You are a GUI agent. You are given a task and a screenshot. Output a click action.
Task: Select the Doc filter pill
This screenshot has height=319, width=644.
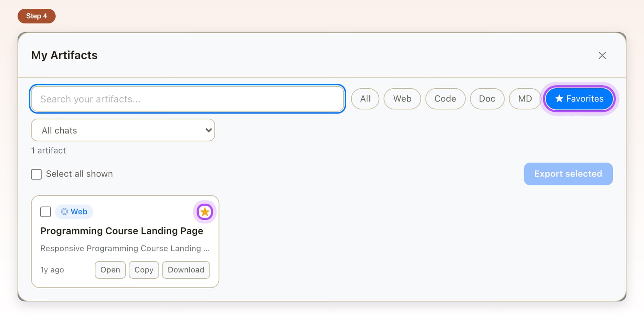point(487,99)
